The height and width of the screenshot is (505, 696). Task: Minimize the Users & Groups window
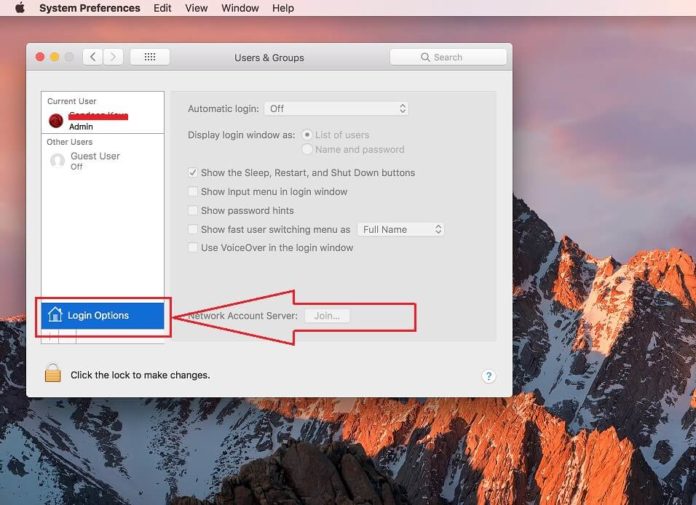click(x=55, y=57)
